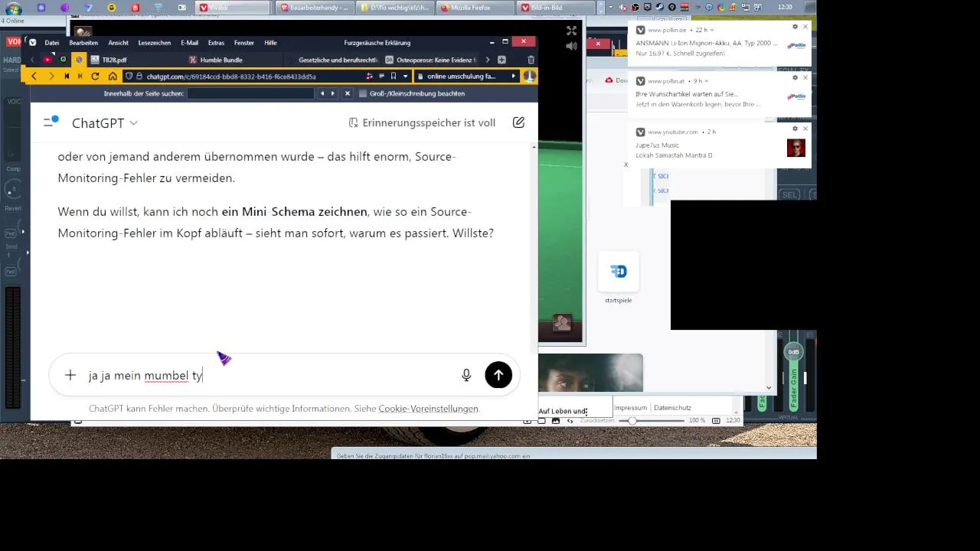Switch to the Osteoporose tab
This screenshot has width=980, height=551.
pos(431,60)
